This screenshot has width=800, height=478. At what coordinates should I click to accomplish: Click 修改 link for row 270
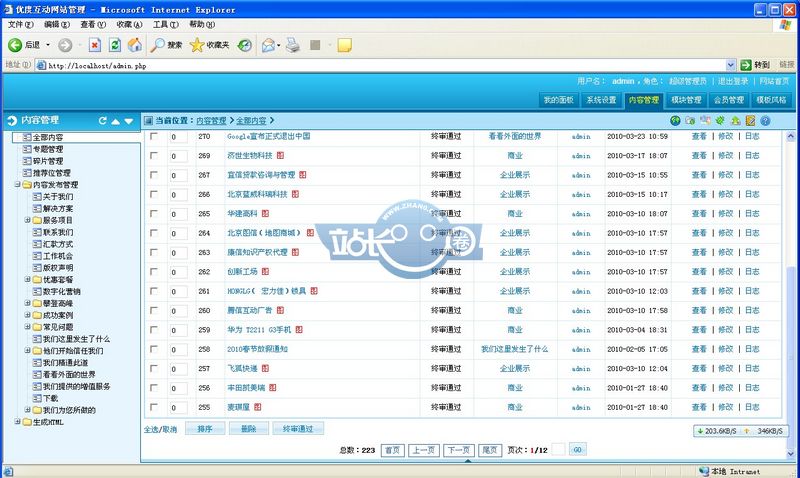[x=726, y=136]
